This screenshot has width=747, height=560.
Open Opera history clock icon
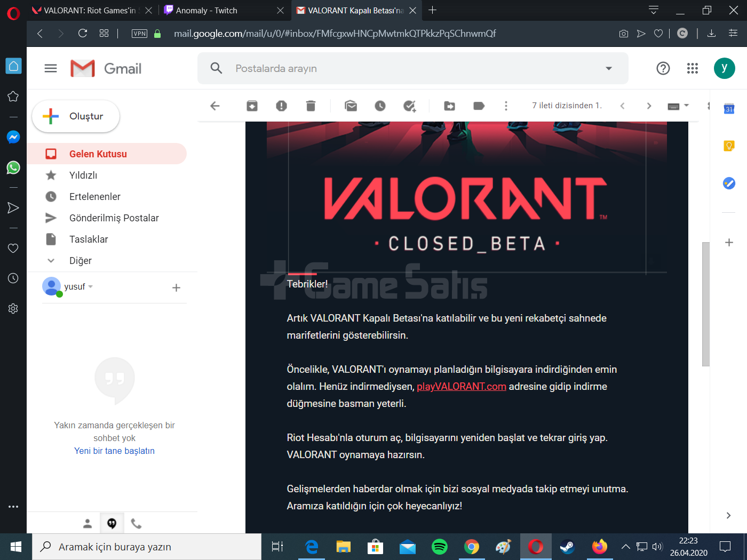coord(13,278)
